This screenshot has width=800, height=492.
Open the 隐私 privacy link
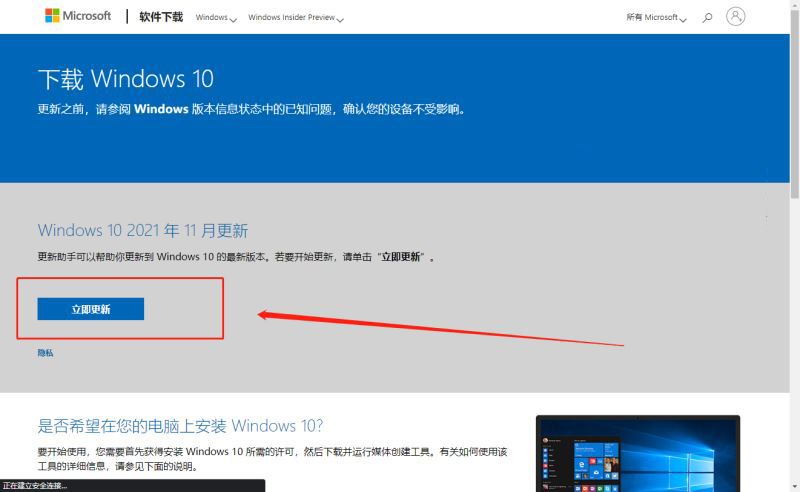45,353
